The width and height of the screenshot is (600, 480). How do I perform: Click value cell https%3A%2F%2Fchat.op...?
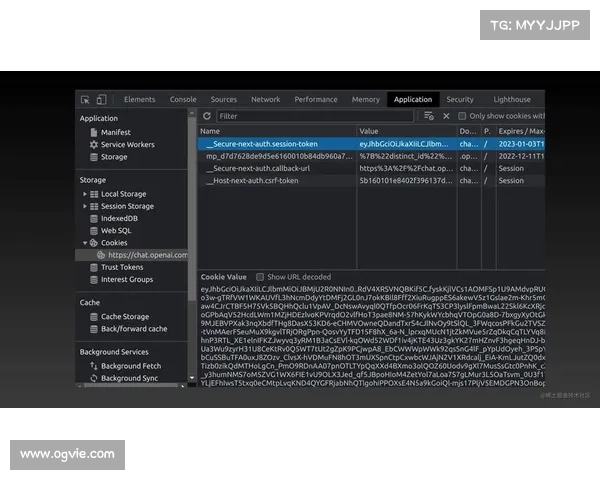(406, 168)
